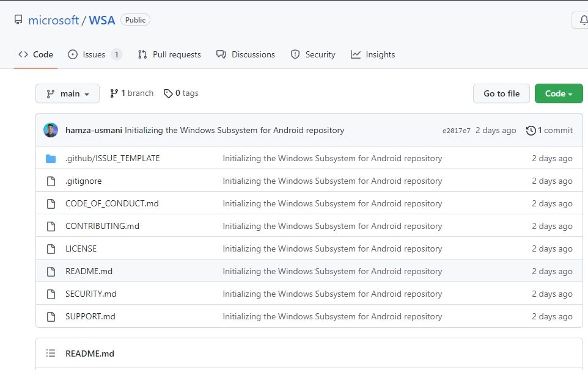Open the .gitignore file
This screenshot has height=370, width=588.
(x=84, y=181)
